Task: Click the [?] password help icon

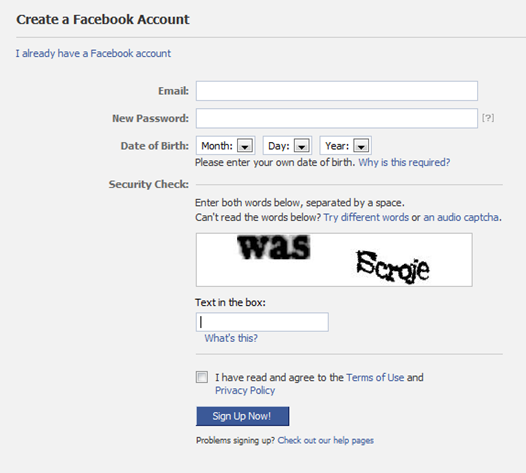Action: coord(488,118)
